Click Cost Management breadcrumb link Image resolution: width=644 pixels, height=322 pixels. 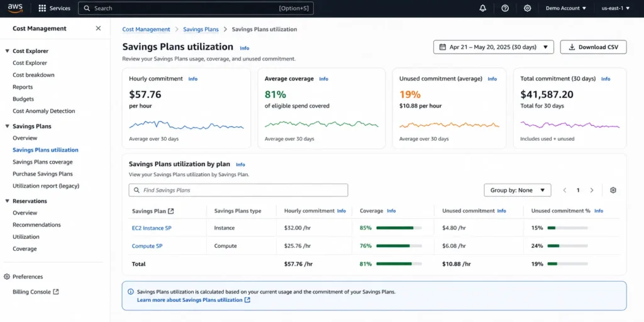pyautogui.click(x=146, y=29)
